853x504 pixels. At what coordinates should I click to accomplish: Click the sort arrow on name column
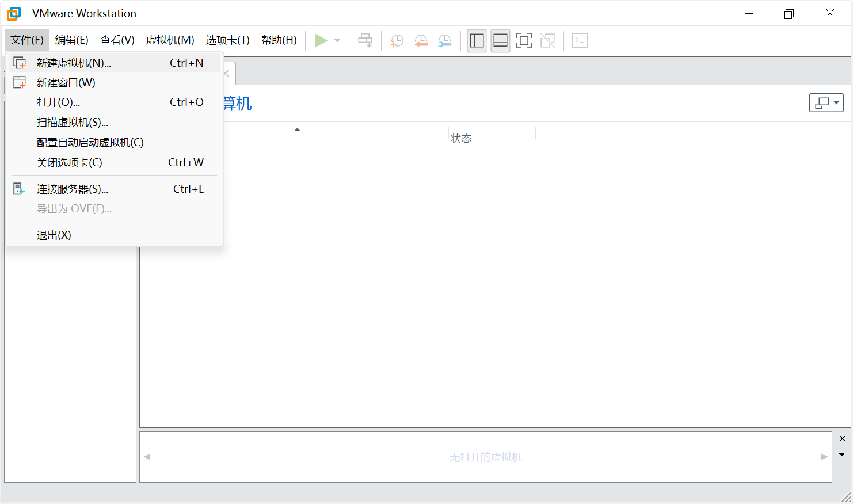(298, 129)
